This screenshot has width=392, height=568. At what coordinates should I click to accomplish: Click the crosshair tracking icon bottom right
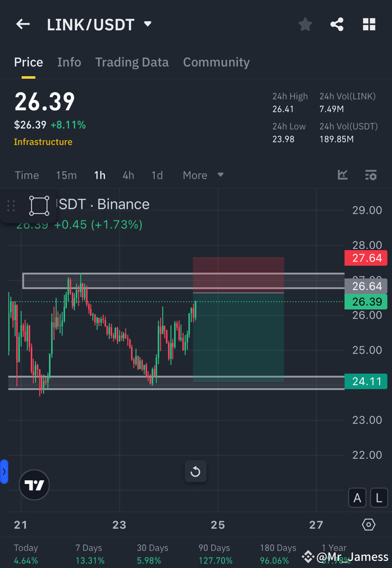pos(368,524)
